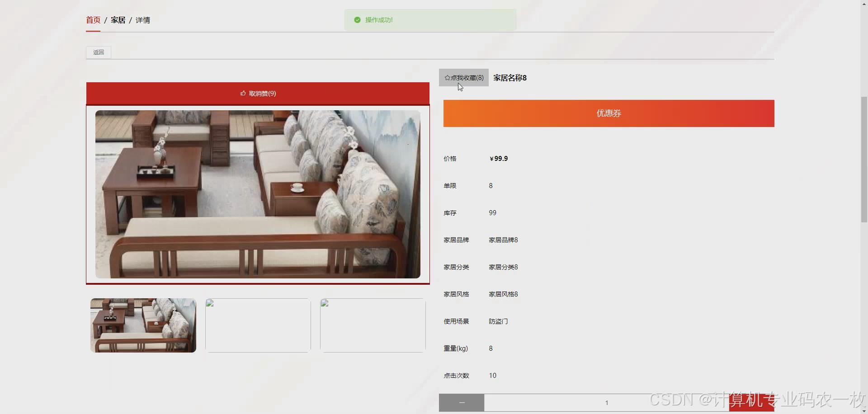Click the thumbs-up icon on 取消赞 bar
The height and width of the screenshot is (414, 868).
243,93
